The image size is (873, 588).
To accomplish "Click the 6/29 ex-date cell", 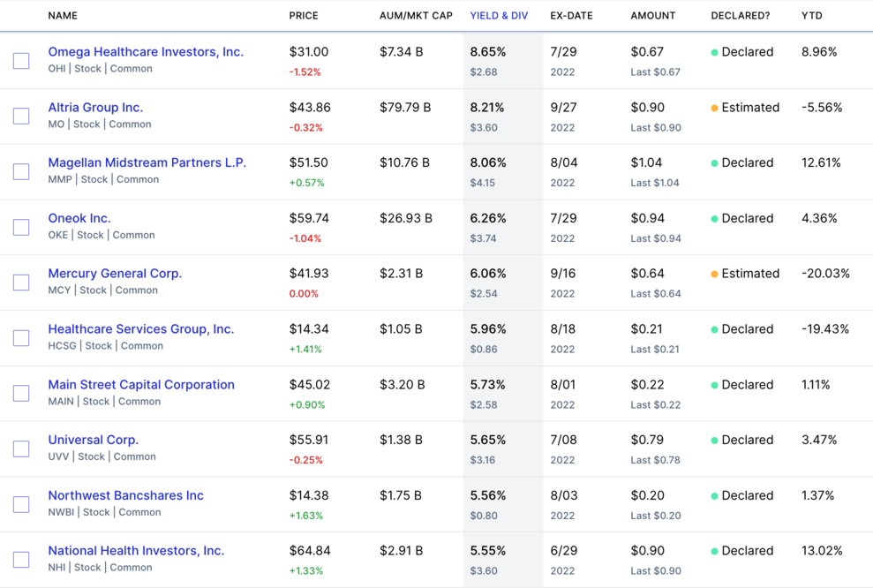I will coord(563,551).
